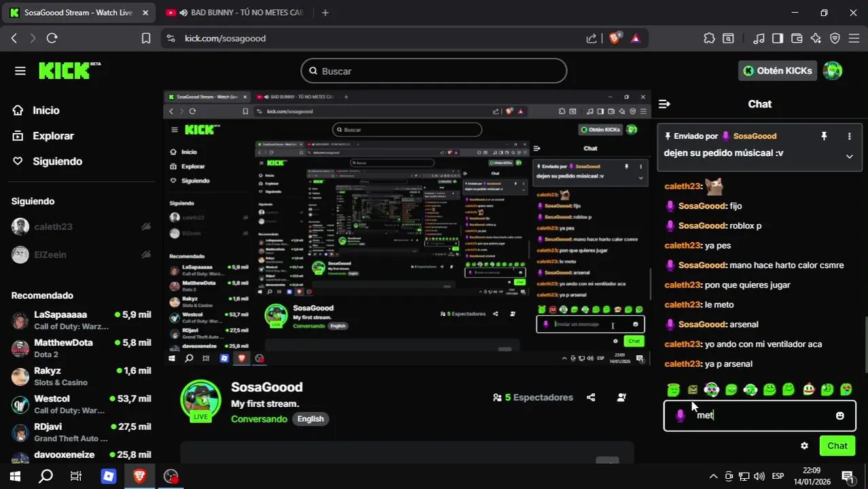Open the browser main menu
This screenshot has width=868, height=489.
point(854,39)
